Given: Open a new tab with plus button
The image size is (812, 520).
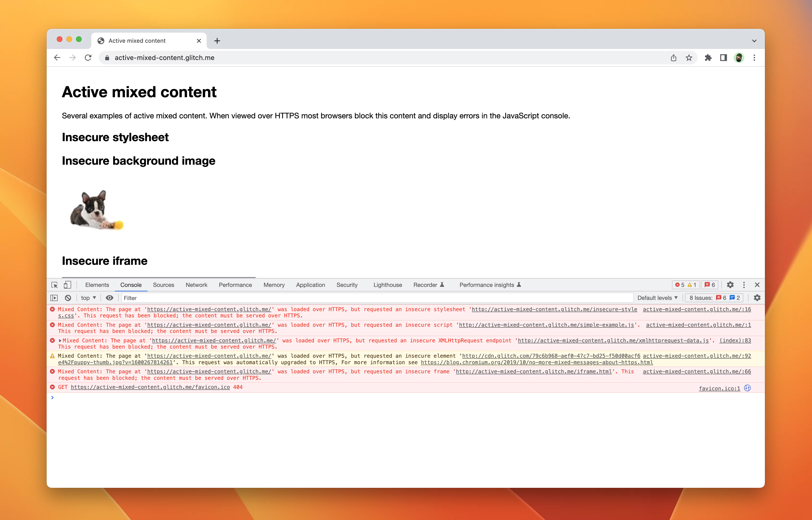Looking at the screenshot, I should (217, 41).
